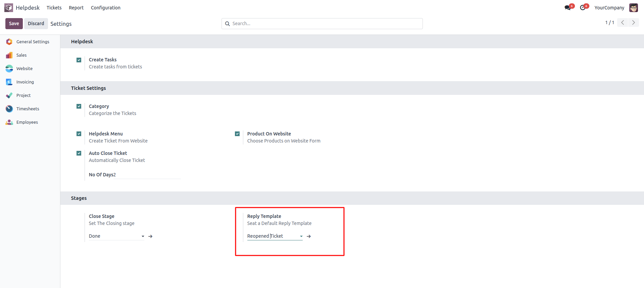Open the Tickets menu
This screenshot has height=288, width=644.
pos(54,8)
